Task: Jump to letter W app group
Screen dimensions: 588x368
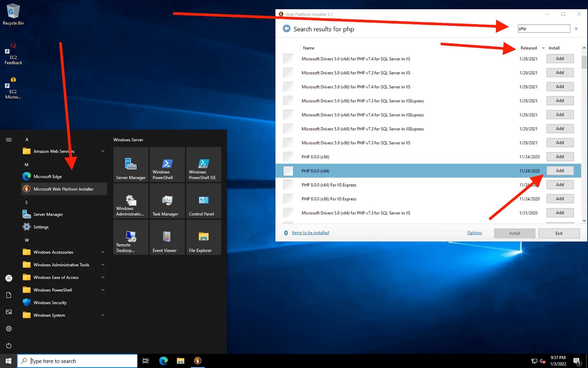Action: [x=27, y=240]
